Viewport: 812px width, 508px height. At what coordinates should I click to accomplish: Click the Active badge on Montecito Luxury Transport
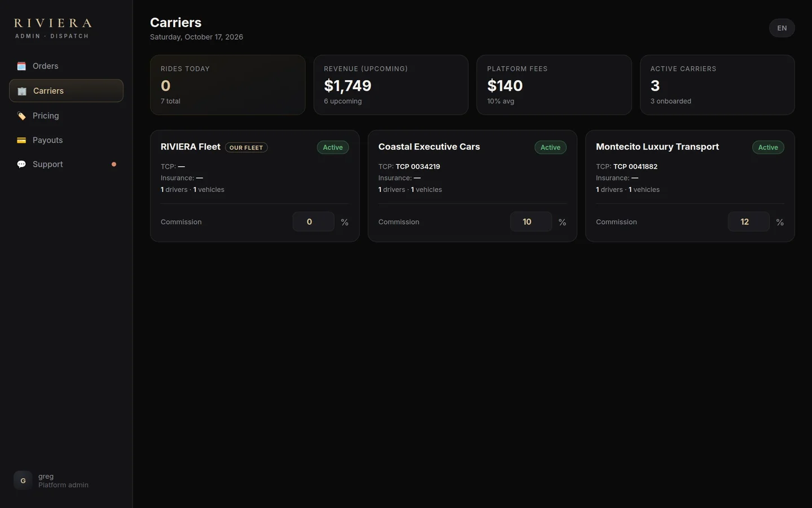768,147
